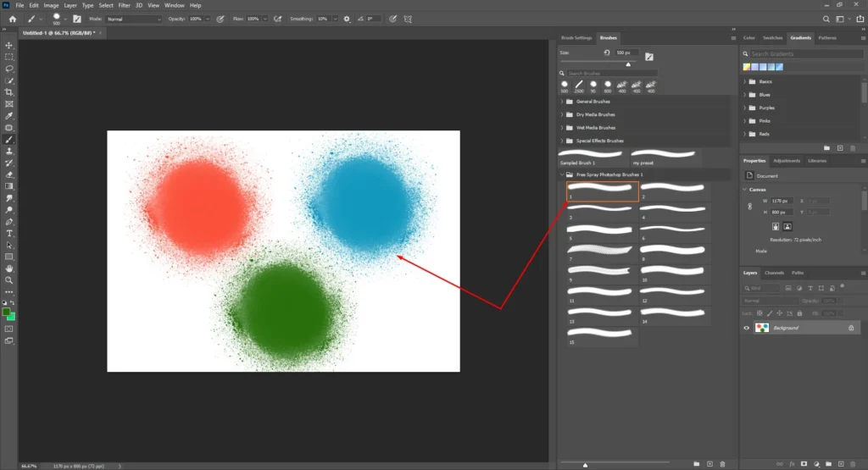
Task: Select the Hand tool
Action: click(x=8, y=268)
